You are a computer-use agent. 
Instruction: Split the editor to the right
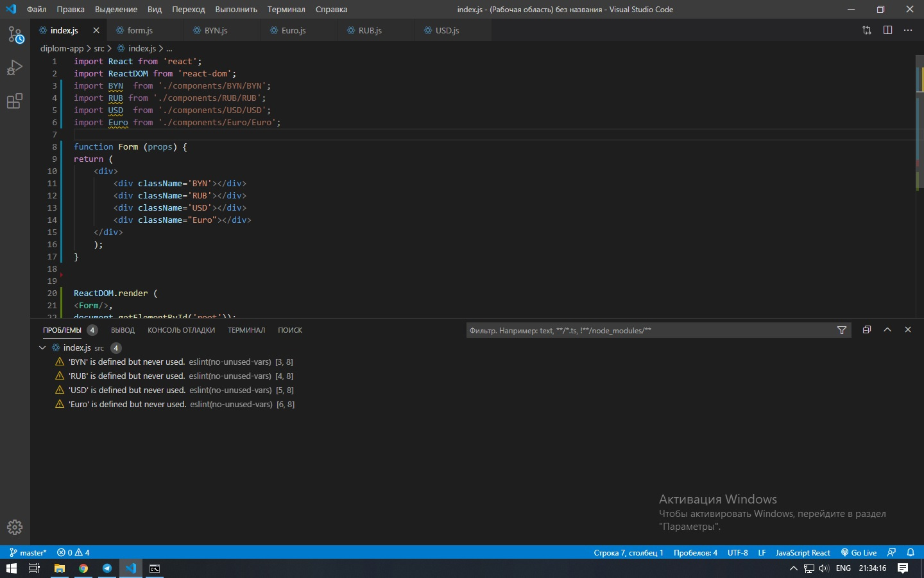tap(887, 30)
